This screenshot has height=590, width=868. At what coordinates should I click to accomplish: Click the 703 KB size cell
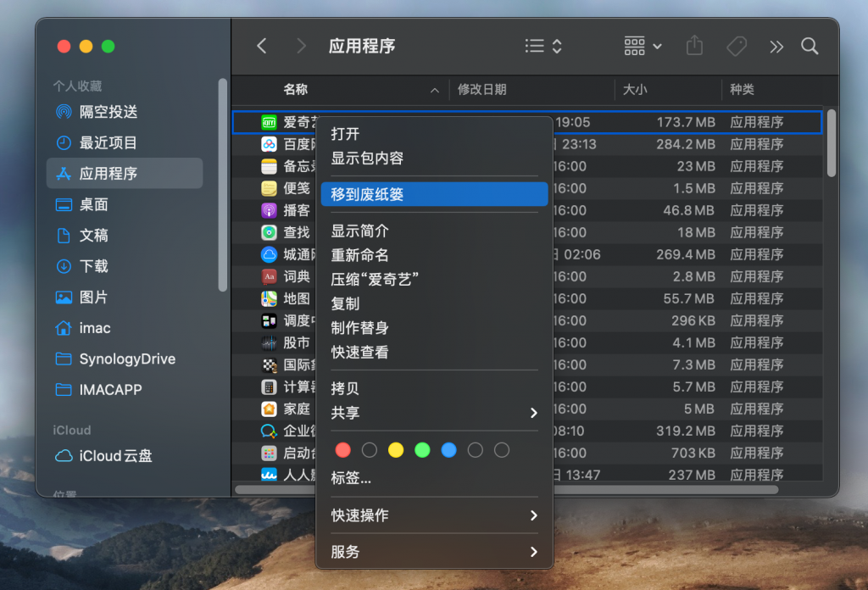tap(693, 454)
